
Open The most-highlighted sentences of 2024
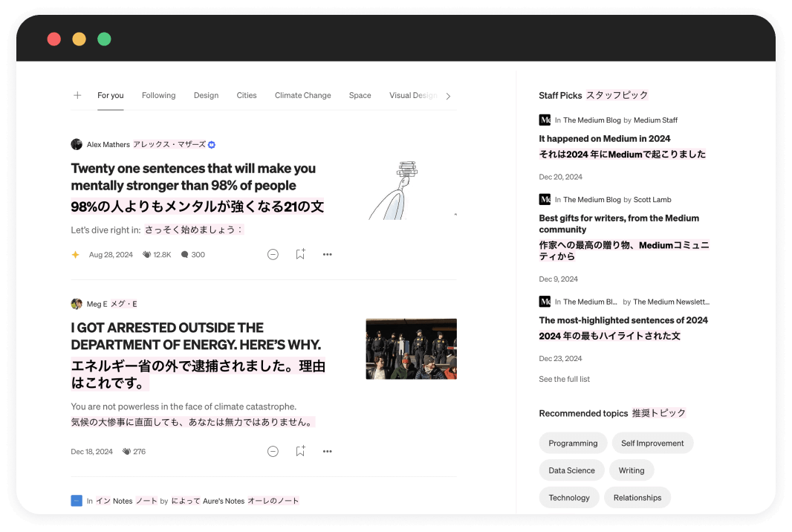[x=623, y=319]
